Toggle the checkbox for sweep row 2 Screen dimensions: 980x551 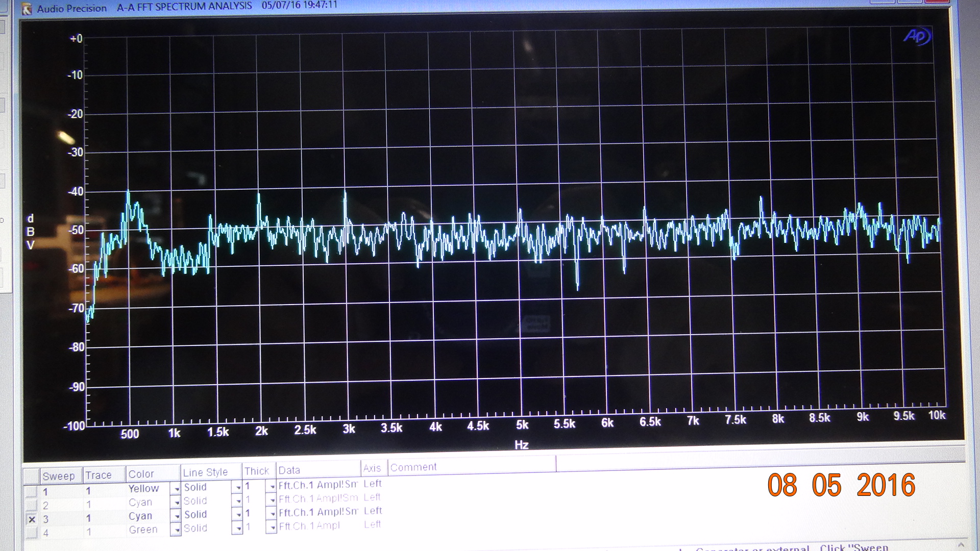(x=32, y=505)
